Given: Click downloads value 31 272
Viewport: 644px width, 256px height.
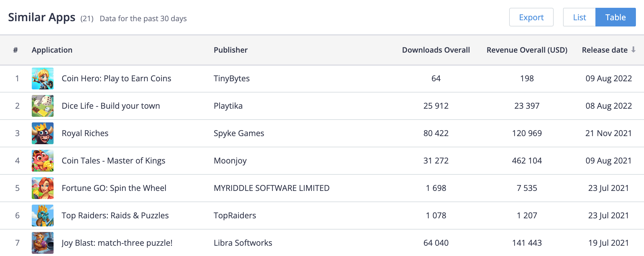Looking at the screenshot, I should pyautogui.click(x=436, y=161).
